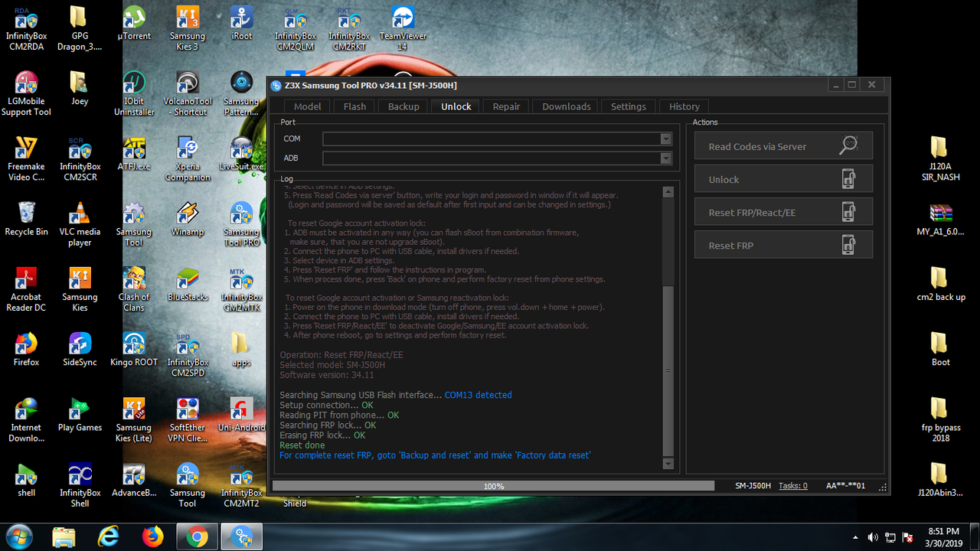Switch to the Settings tab
Viewport: 980px width, 551px height.
point(629,106)
